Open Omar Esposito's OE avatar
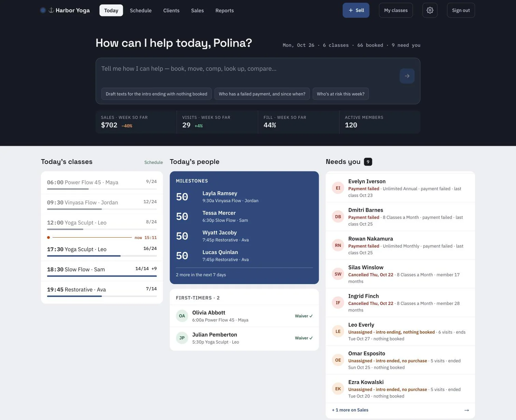The width and height of the screenshot is (516, 420). point(338,360)
